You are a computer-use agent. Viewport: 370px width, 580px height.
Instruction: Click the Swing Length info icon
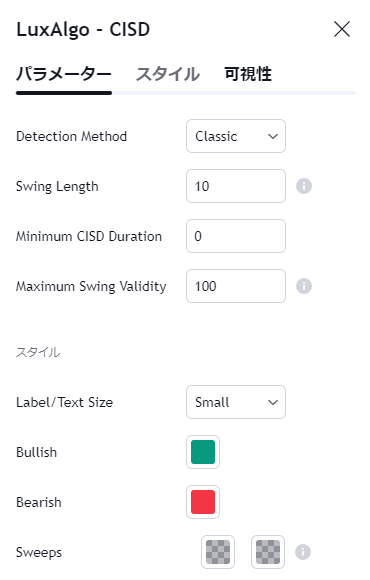(304, 186)
